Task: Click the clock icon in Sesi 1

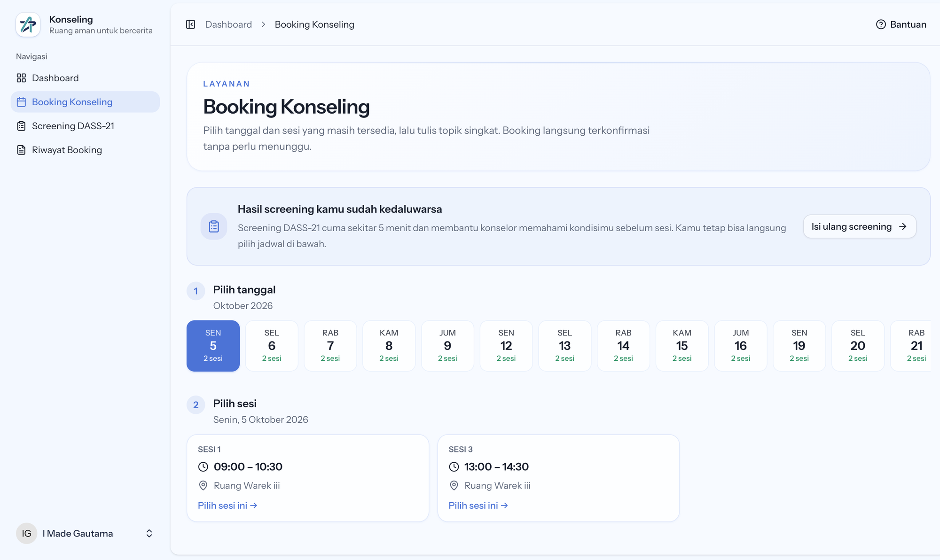Action: [x=203, y=467]
